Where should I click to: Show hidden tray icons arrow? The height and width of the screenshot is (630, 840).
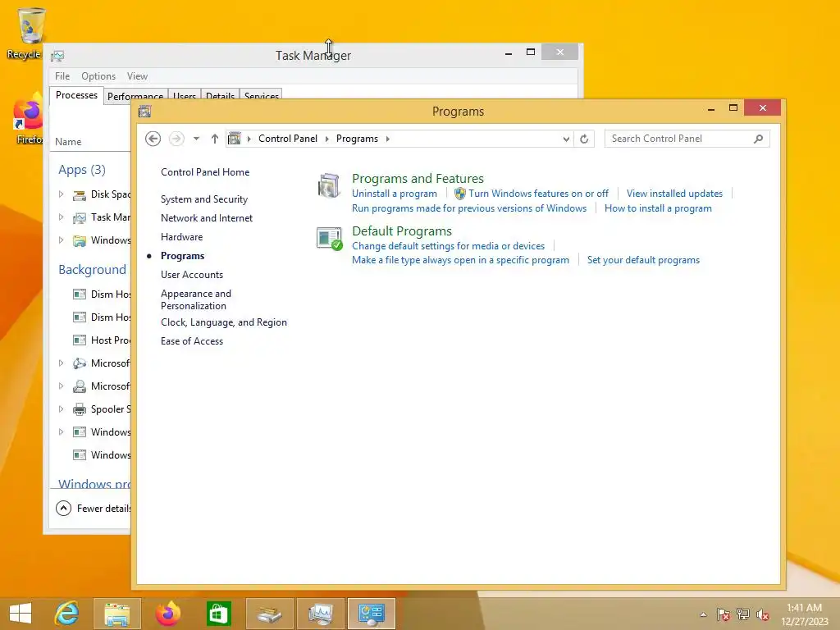pyautogui.click(x=703, y=614)
